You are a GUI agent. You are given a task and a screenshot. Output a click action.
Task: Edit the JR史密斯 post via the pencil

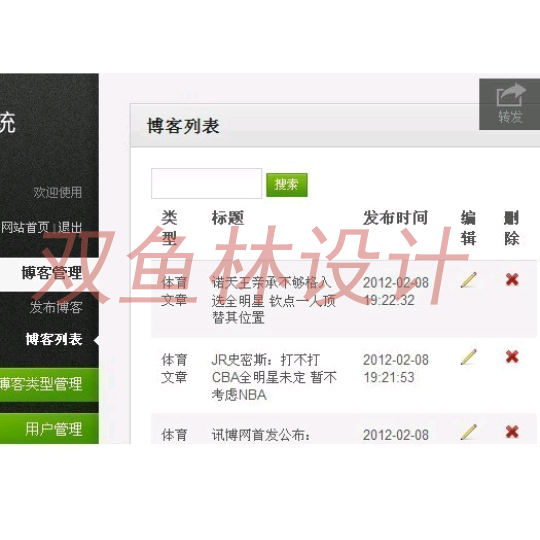(x=469, y=357)
